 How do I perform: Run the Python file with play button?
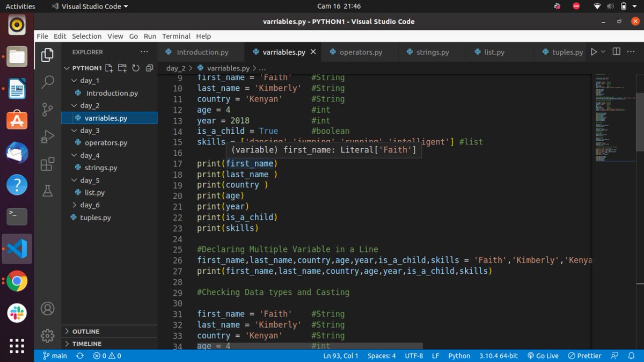pyautogui.click(x=594, y=52)
